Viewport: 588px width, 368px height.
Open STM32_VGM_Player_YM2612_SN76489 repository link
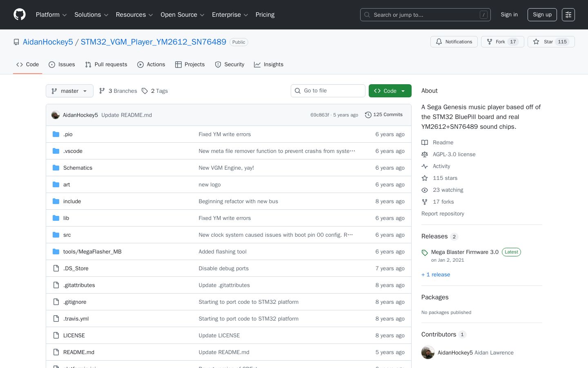coord(154,42)
